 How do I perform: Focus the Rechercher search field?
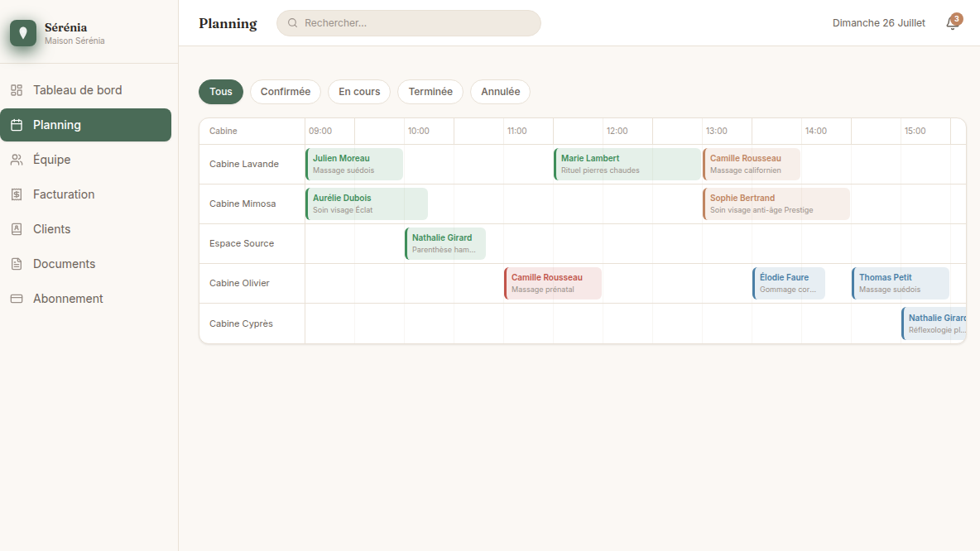409,23
